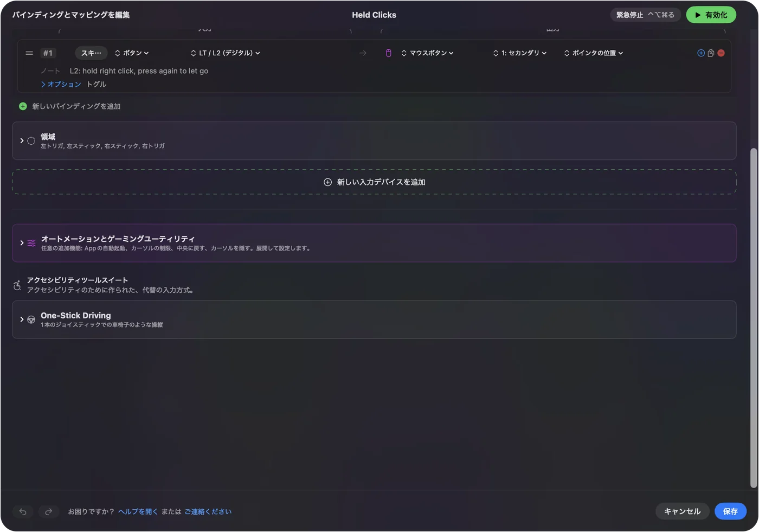Open the LT / L2 (デジタル) dropdown
Screen dimensions: 759x532
(226, 53)
